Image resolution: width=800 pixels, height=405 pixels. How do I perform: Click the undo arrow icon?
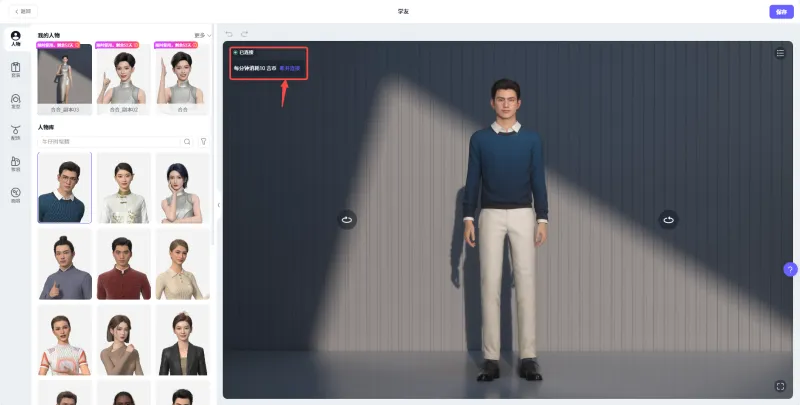[x=229, y=34]
